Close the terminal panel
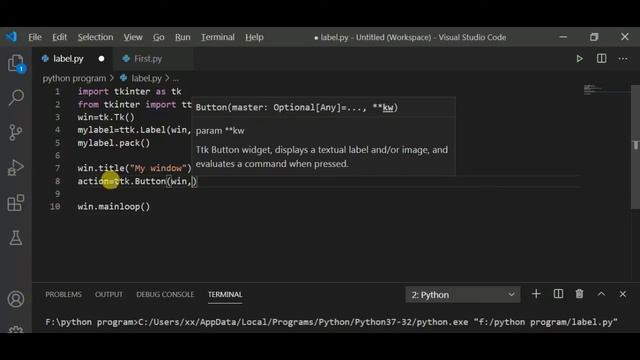Viewport: 640px width, 360px height. click(622, 294)
